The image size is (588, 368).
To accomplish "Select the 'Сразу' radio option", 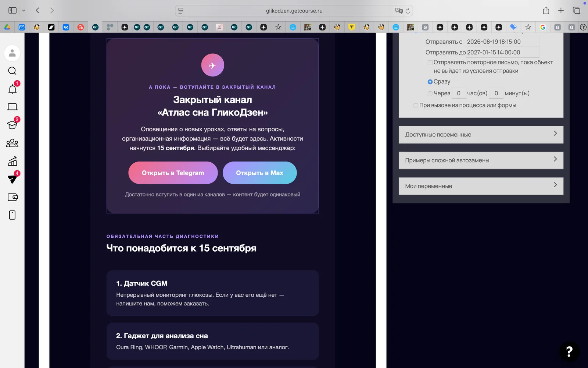I will [430, 82].
